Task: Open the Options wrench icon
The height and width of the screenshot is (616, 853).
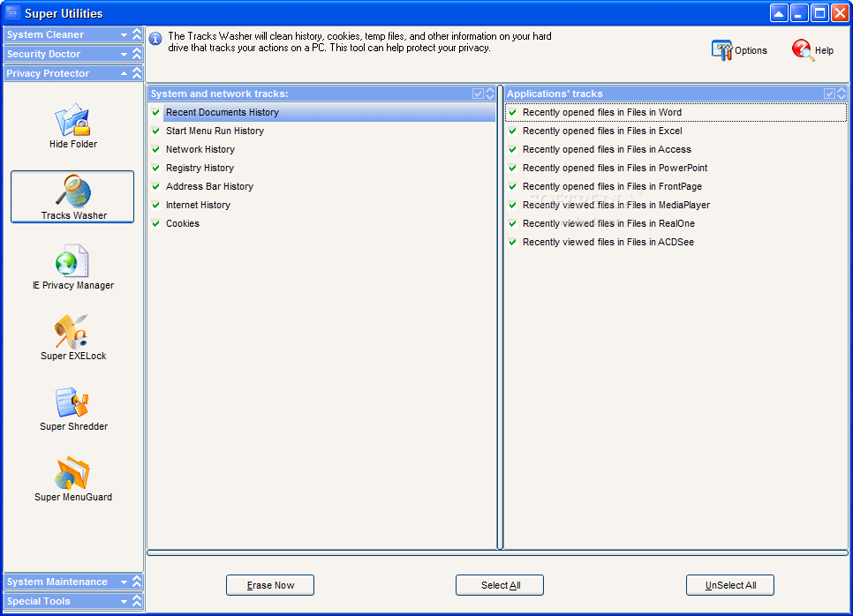Action: (722, 50)
